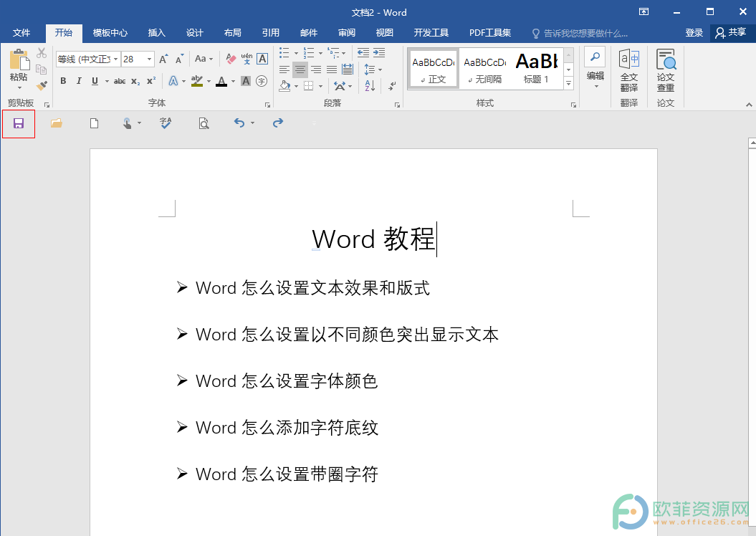Toggle show/hide paragraph marks

tap(393, 86)
